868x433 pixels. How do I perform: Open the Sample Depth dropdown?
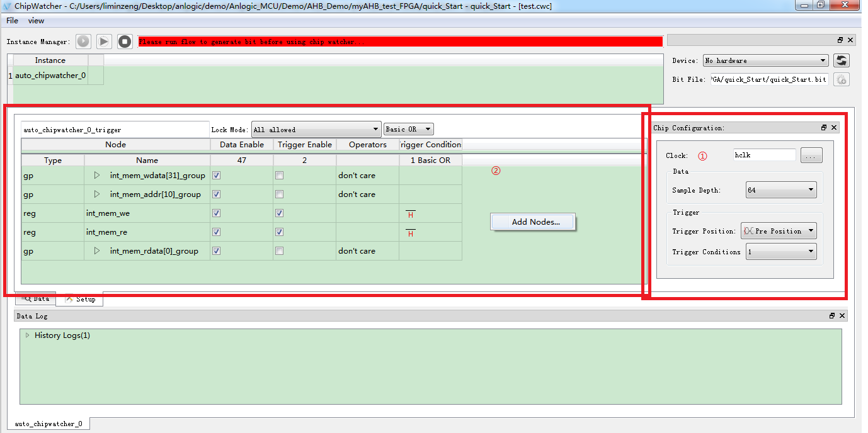[780, 190]
